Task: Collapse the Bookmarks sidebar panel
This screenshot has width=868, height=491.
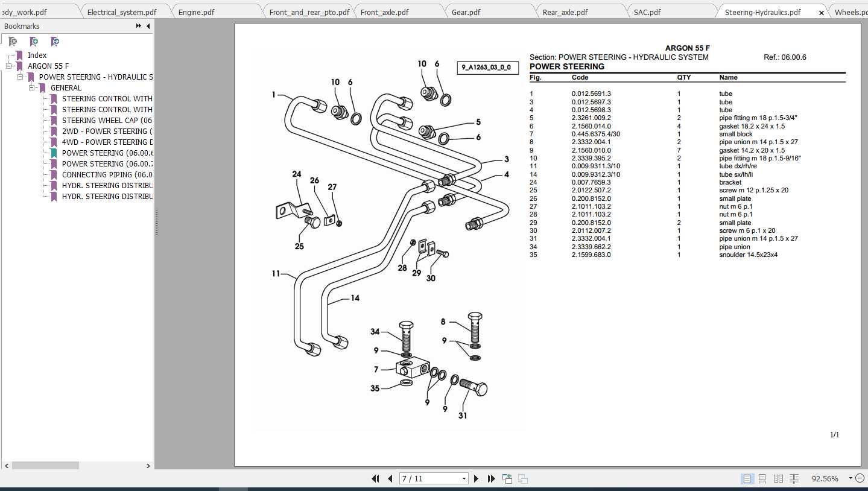Action: tap(148, 26)
